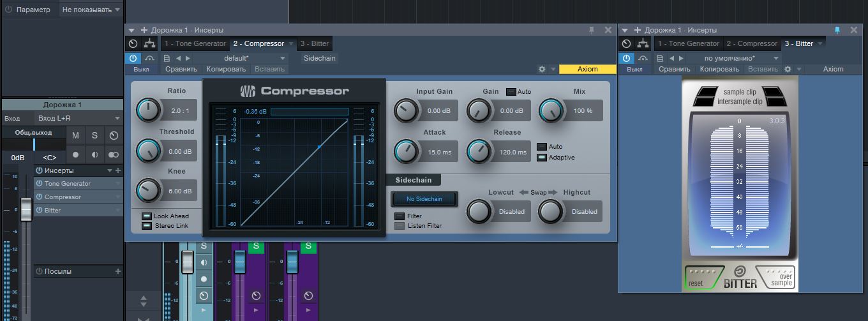
Task: Toggle Auto release checkbox
Action: tap(542, 147)
